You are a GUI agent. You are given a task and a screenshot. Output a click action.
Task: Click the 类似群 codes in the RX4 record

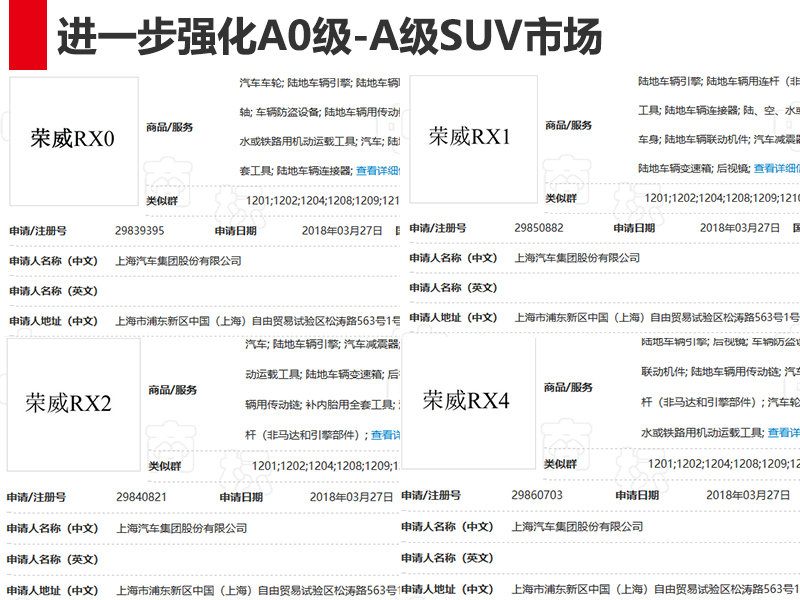coord(724,464)
